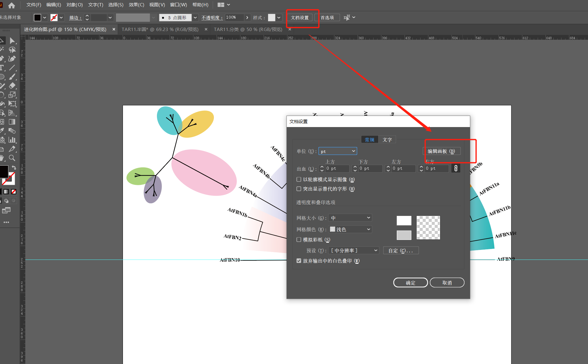The height and width of the screenshot is (364, 588).
Task: Select the Line Segment tool
Action: coord(12,68)
